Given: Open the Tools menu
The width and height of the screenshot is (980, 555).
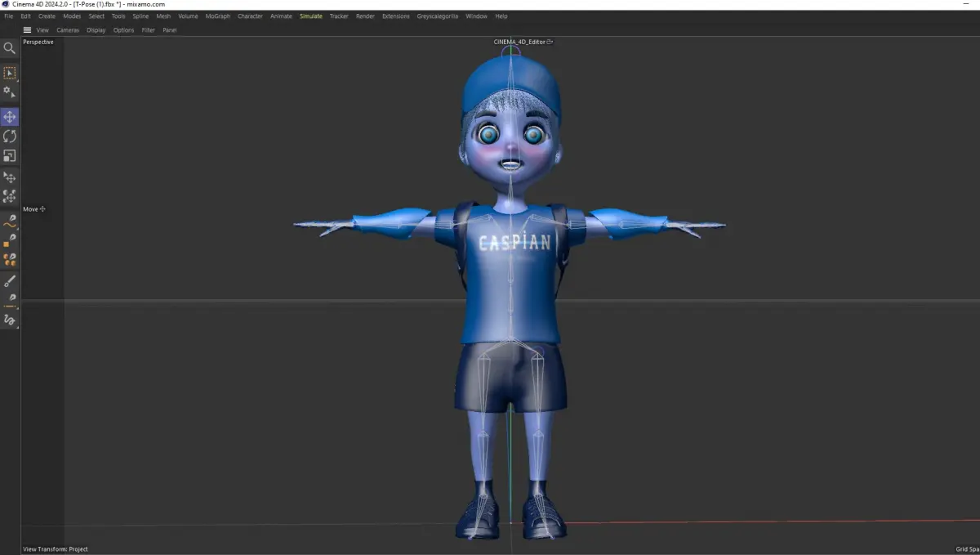Looking at the screenshot, I should click(118, 16).
